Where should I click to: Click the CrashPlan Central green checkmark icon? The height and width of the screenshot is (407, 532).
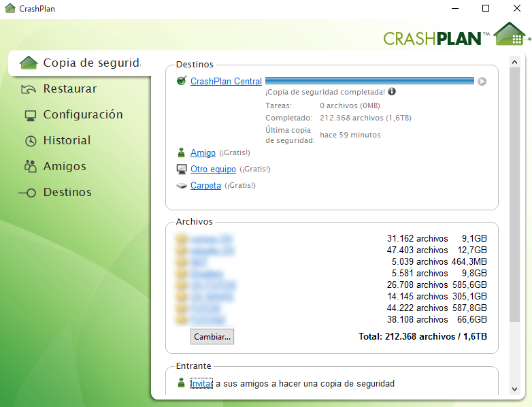tap(182, 81)
